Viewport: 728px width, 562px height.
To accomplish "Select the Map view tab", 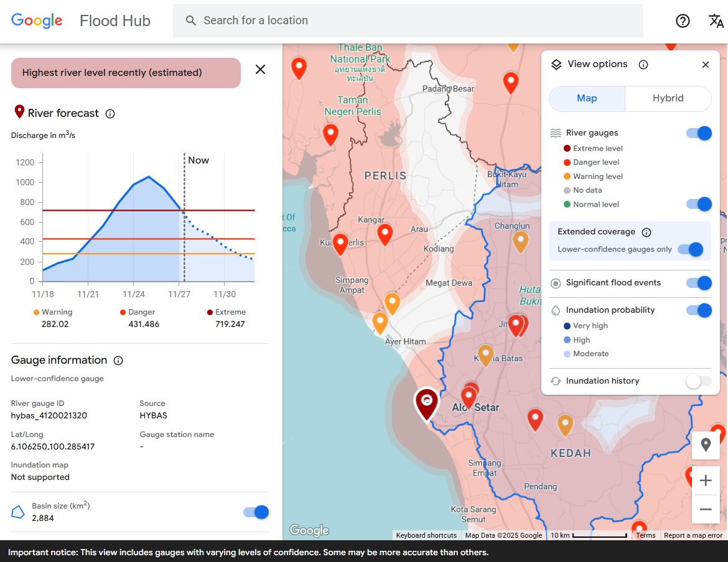I will point(587,98).
